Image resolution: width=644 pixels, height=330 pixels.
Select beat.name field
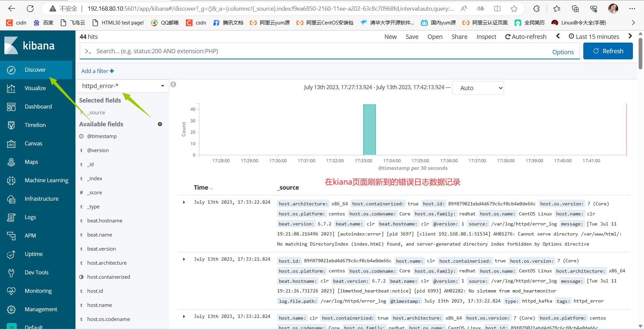[100, 235]
